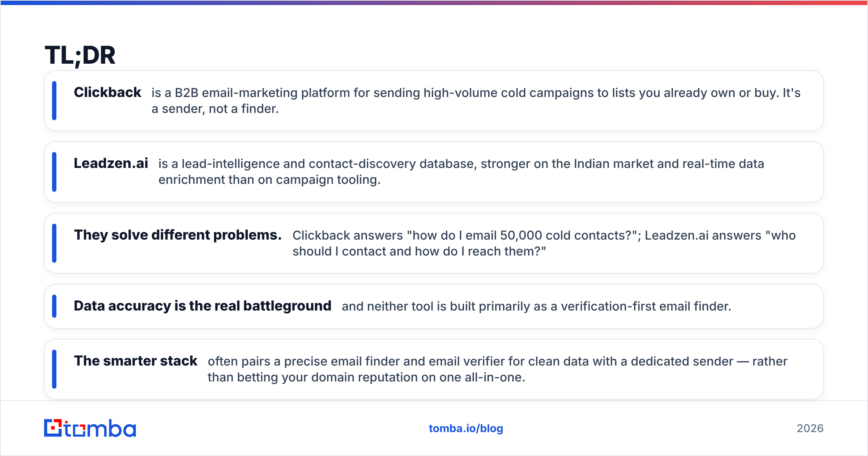Click blue accent bar beside 'They solve different problems'
The image size is (868, 456).
pos(54,243)
